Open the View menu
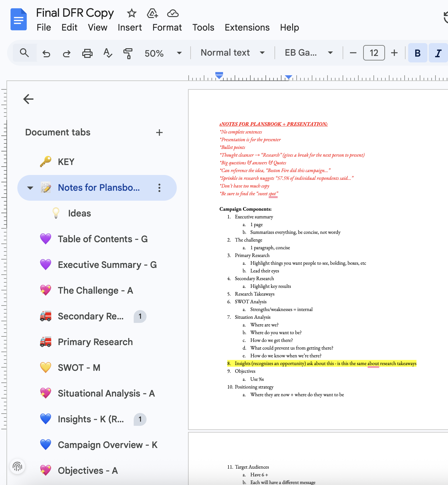The image size is (448, 485). pyautogui.click(x=98, y=28)
